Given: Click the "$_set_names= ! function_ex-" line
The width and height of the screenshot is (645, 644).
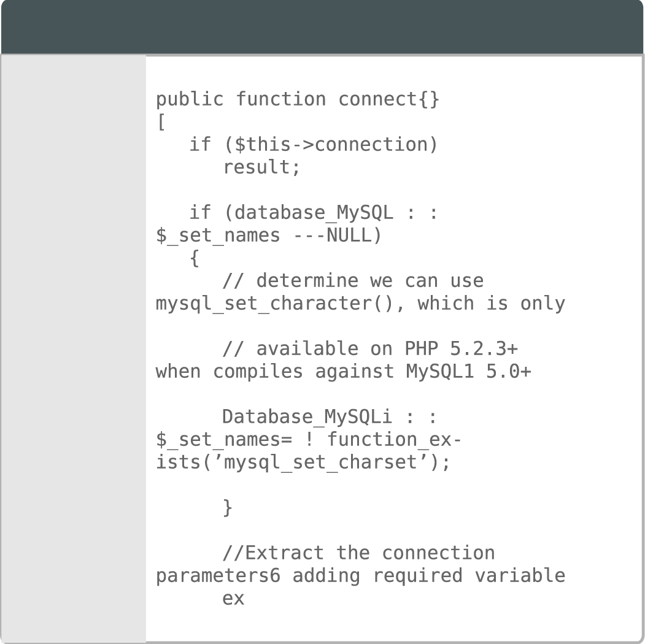Looking at the screenshot, I should click(x=309, y=440).
